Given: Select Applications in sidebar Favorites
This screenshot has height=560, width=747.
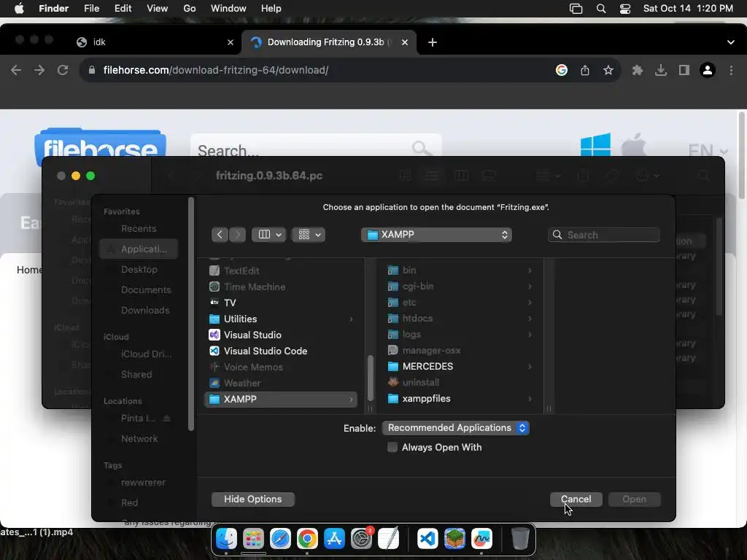Looking at the screenshot, I should 139,249.
